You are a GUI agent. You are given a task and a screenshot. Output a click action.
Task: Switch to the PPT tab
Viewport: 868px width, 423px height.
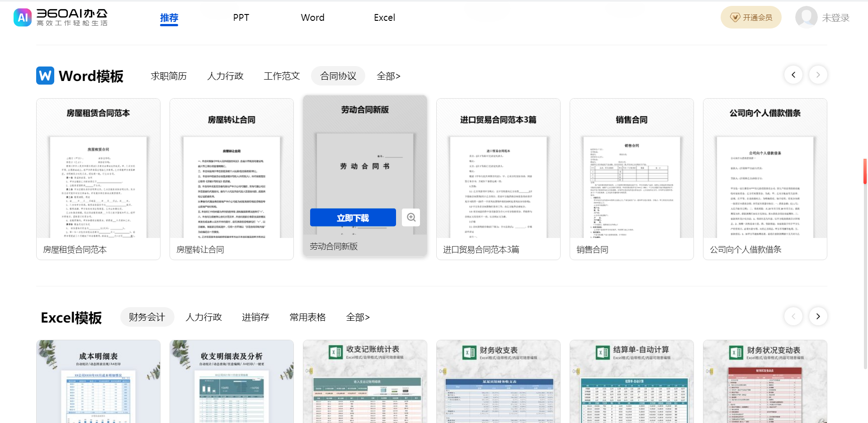point(241,18)
